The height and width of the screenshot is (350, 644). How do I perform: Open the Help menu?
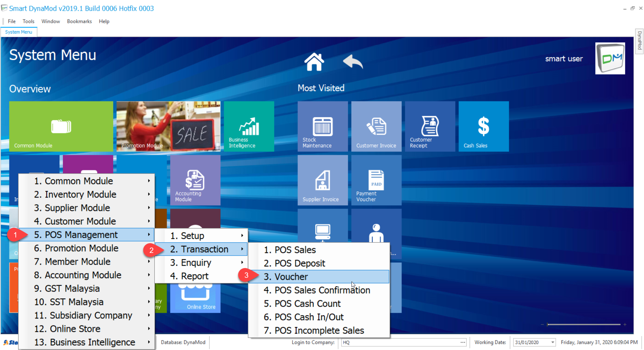point(104,21)
